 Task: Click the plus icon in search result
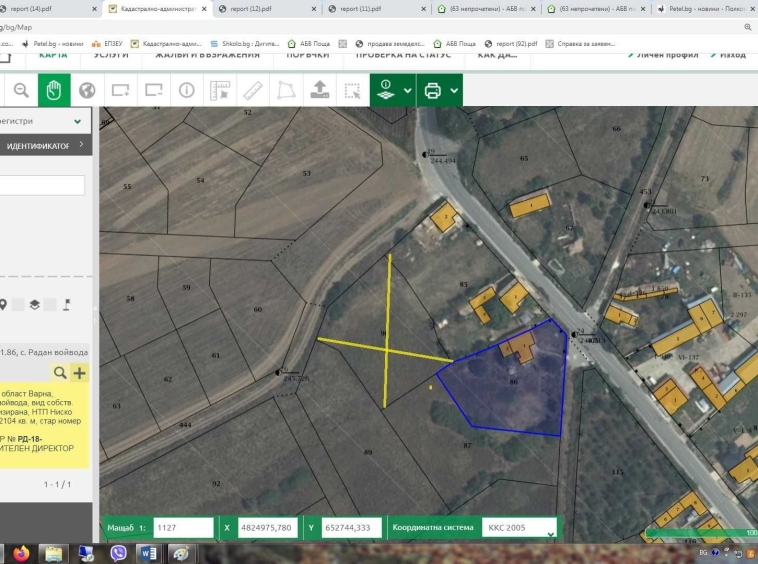point(79,373)
